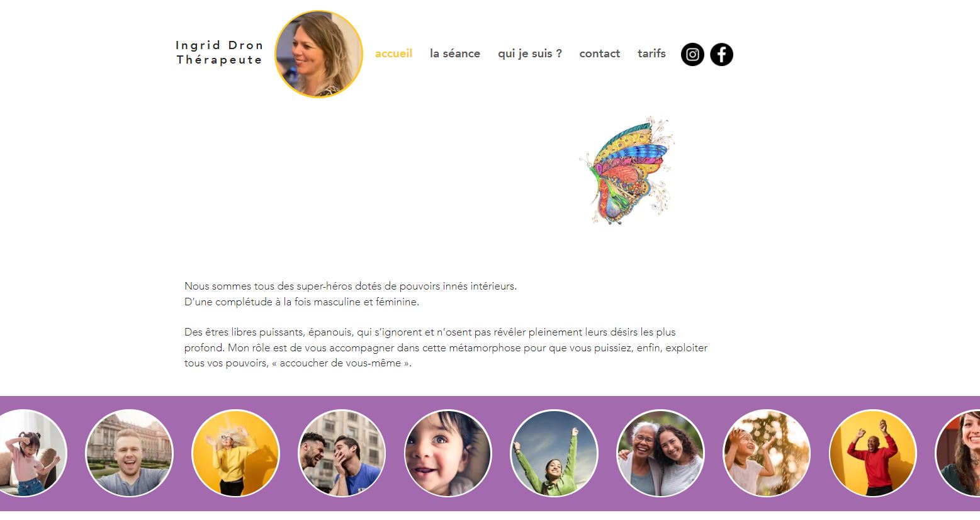Screen dimensions: 980x520
Task: Select the man in red sweater photo
Action: (873, 453)
